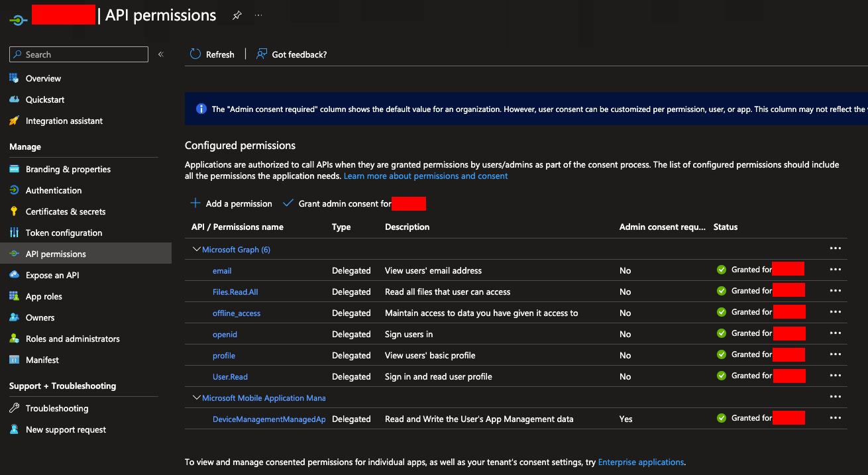
Task: Click the Refresh button label
Action: tap(220, 54)
